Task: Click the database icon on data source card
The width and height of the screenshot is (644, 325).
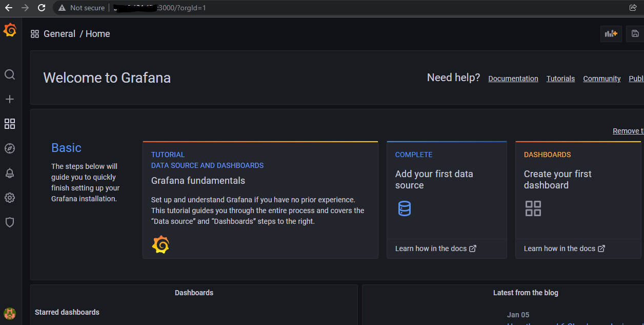Action: click(x=405, y=208)
